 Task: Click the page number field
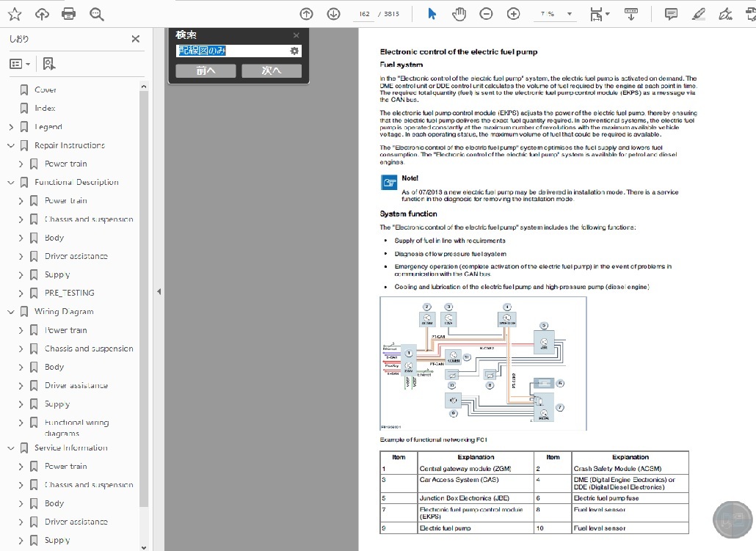point(364,14)
